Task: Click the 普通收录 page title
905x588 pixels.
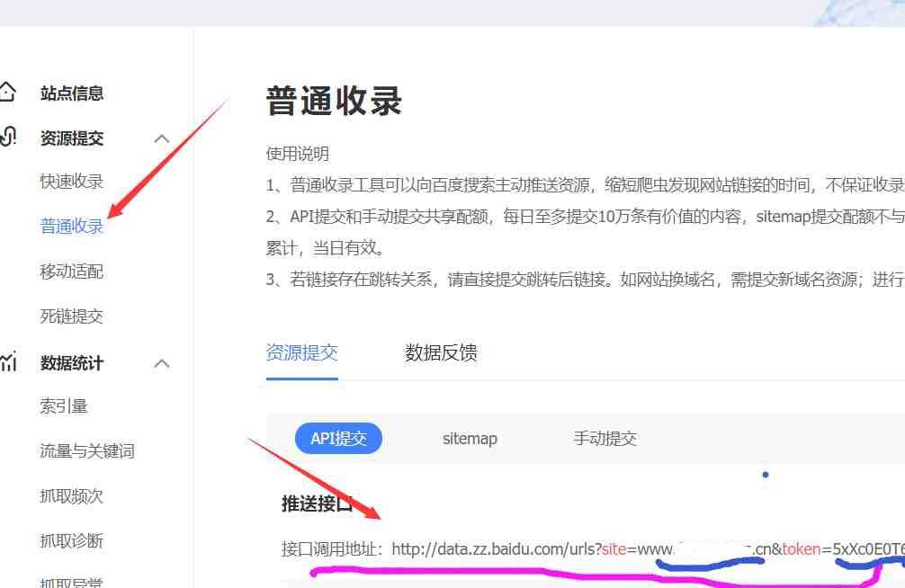Action: [334, 102]
